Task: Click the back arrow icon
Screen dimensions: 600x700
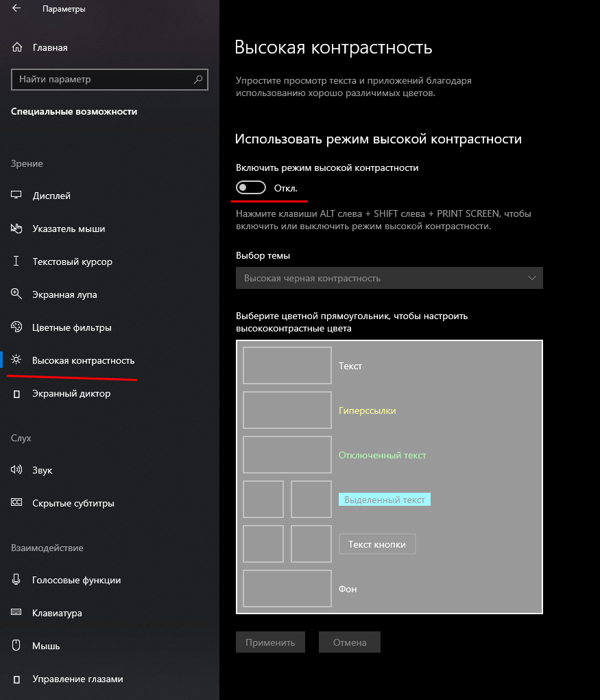Action: click(16, 9)
